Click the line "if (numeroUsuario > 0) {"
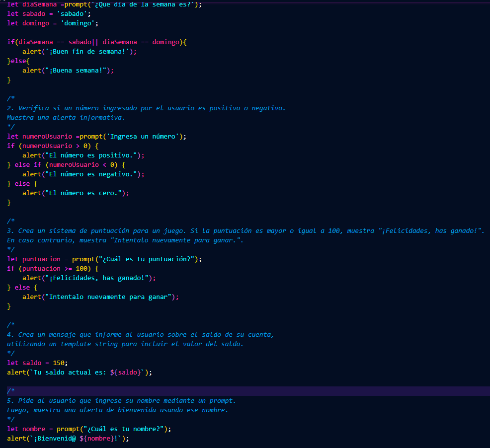 point(53,146)
